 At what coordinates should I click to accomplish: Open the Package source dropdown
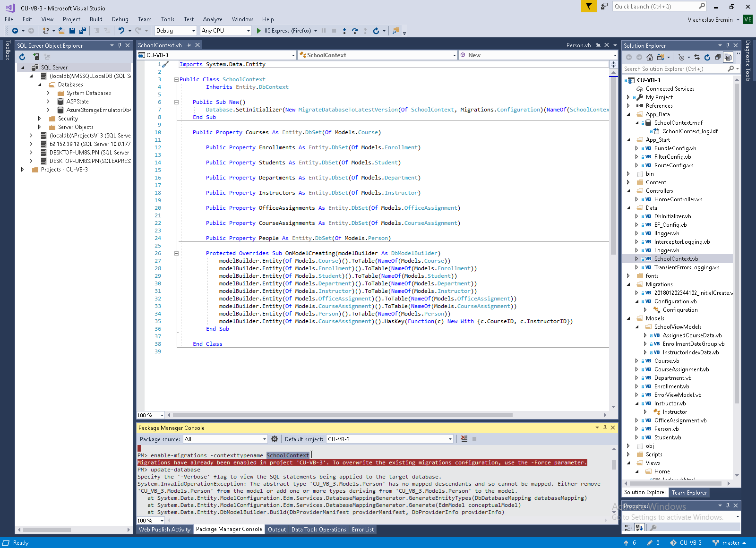coord(264,439)
